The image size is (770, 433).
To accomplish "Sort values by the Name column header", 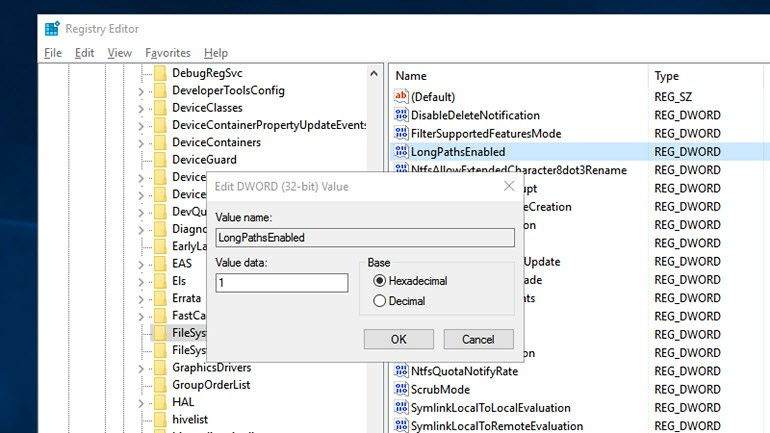I will 519,76.
